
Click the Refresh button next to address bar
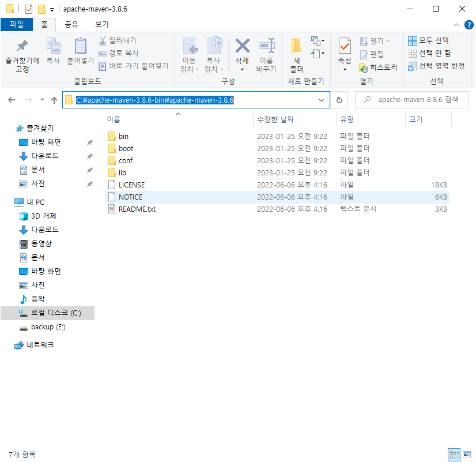(x=339, y=100)
